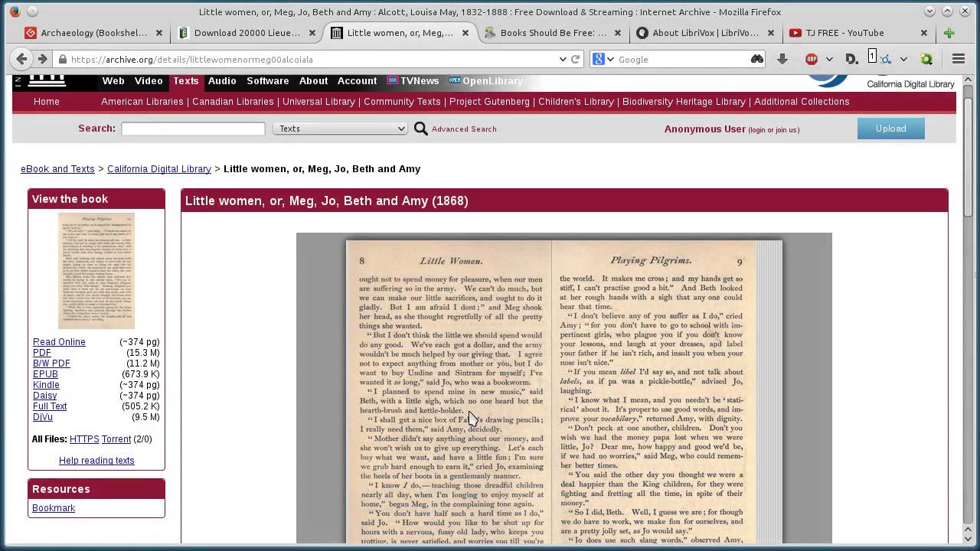
Task: Download the B/W PDF link
Action: (51, 364)
